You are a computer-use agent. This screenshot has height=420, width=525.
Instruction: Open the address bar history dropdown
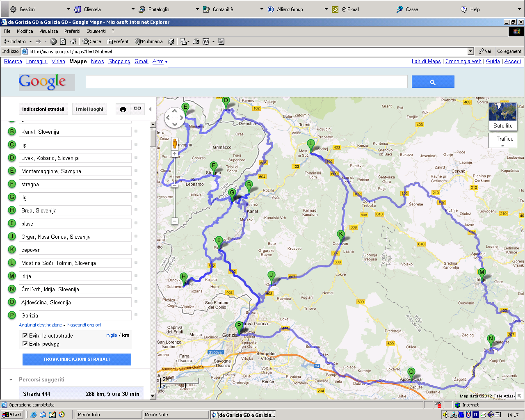pyautogui.click(x=471, y=51)
